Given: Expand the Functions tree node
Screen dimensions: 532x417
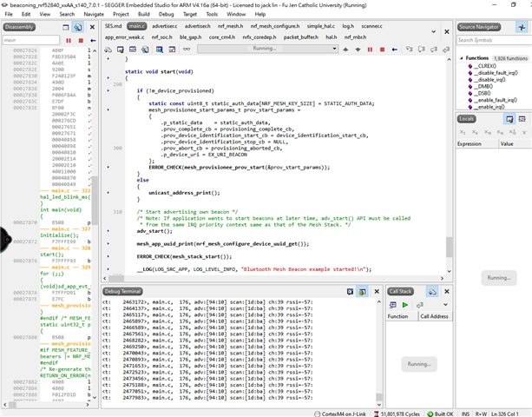Looking at the screenshot, I should click(461, 57).
